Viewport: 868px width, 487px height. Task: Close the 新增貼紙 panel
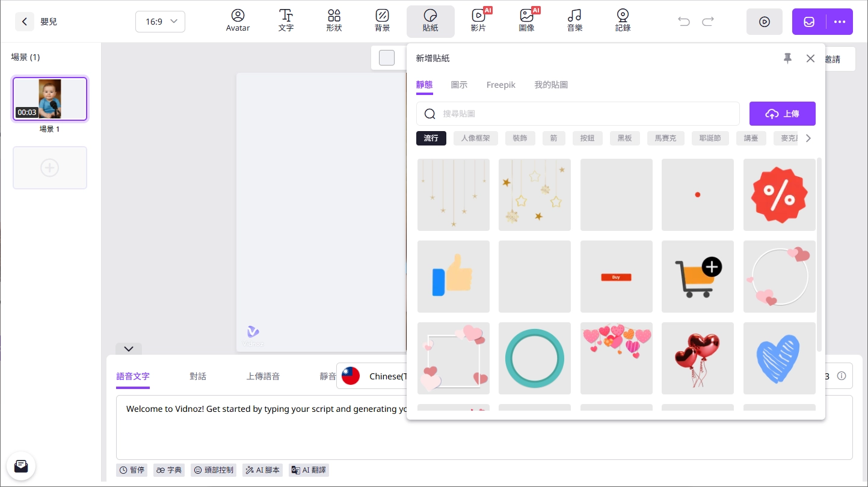[x=810, y=58]
